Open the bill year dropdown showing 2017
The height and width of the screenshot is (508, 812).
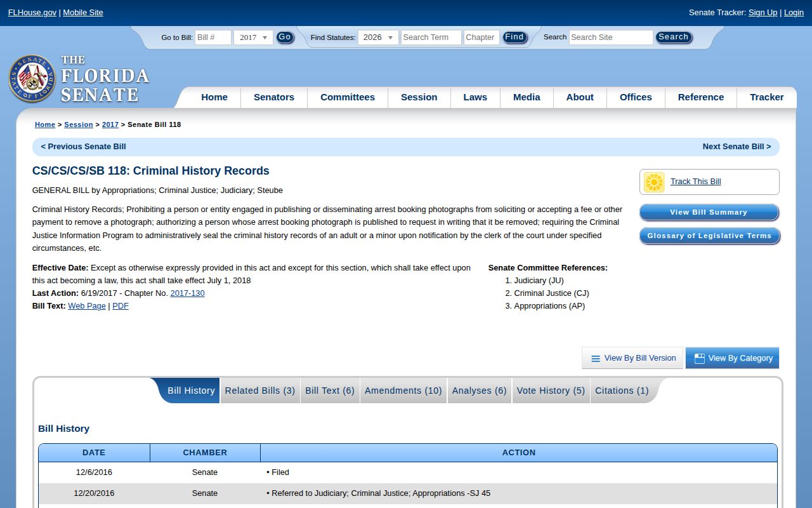tap(253, 37)
